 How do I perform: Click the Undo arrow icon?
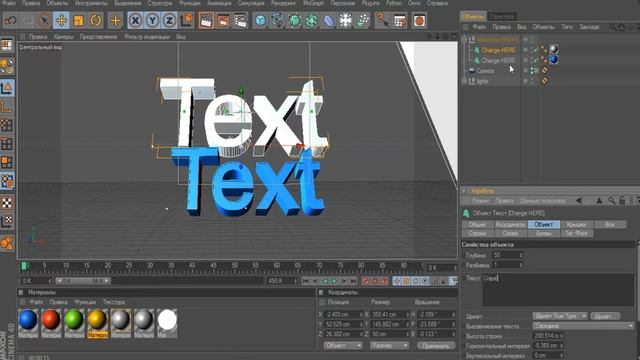11,20
